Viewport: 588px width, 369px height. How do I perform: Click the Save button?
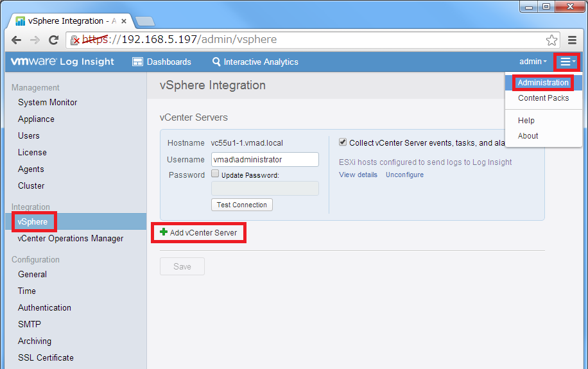coord(182,266)
